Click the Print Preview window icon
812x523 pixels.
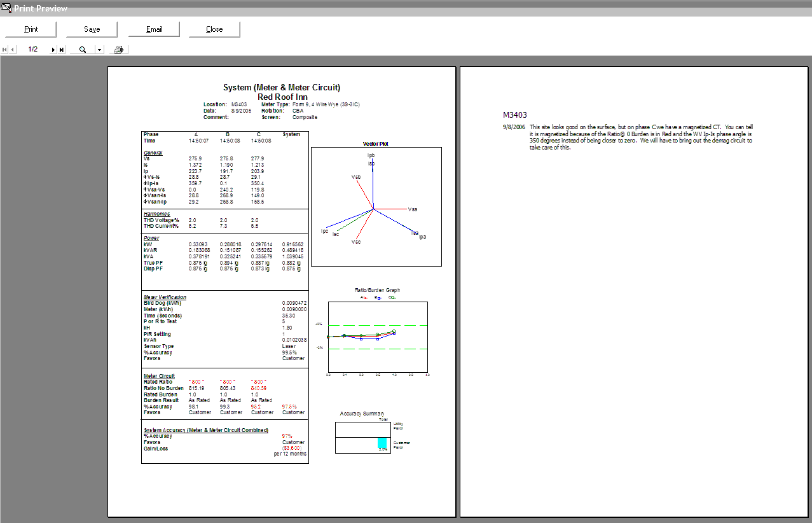(x=6, y=8)
